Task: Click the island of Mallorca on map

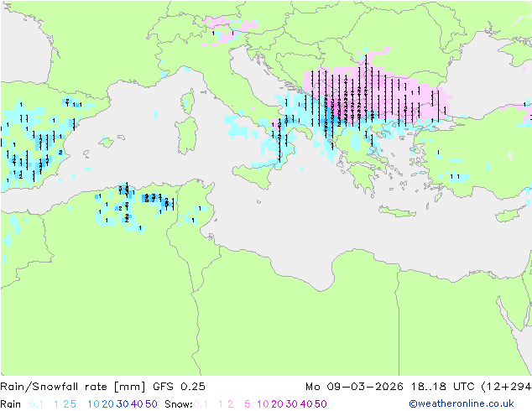Action: pos(107,142)
